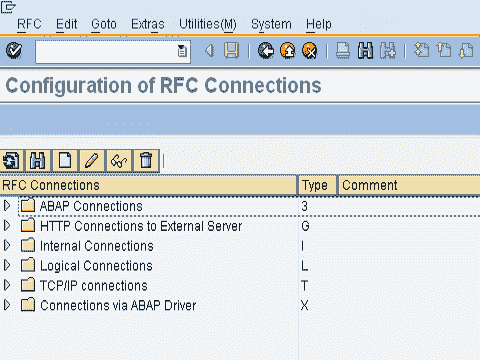The width and height of the screenshot is (480, 360).
Task: Click the folder icon beside Internal Connections
Action: (x=28, y=245)
